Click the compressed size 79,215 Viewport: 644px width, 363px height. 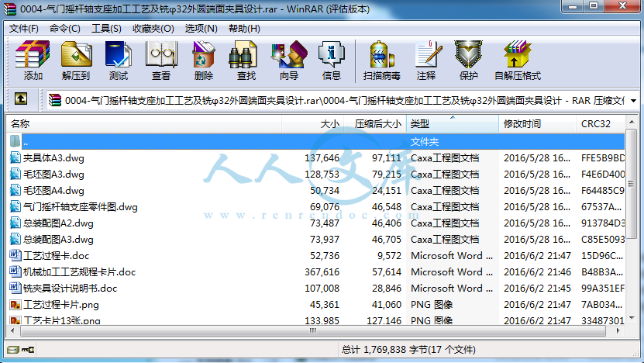[387, 175]
